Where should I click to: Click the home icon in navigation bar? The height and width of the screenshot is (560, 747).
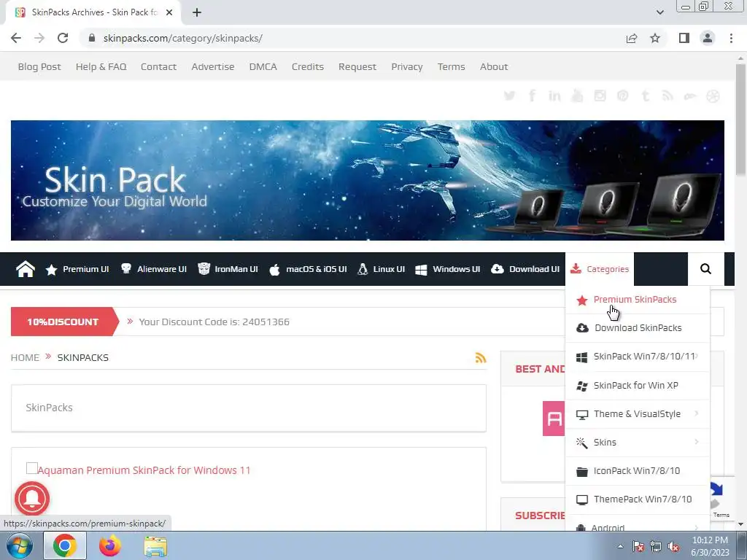click(26, 269)
